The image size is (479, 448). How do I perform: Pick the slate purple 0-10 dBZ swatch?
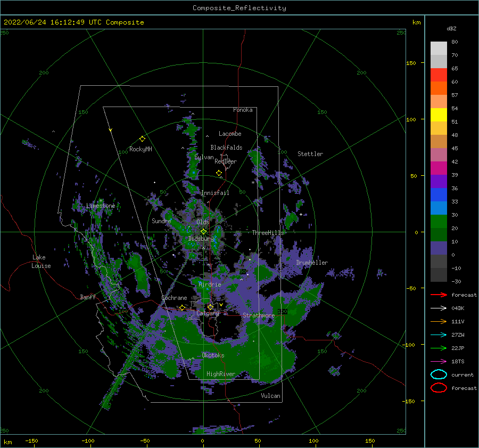pos(439,248)
